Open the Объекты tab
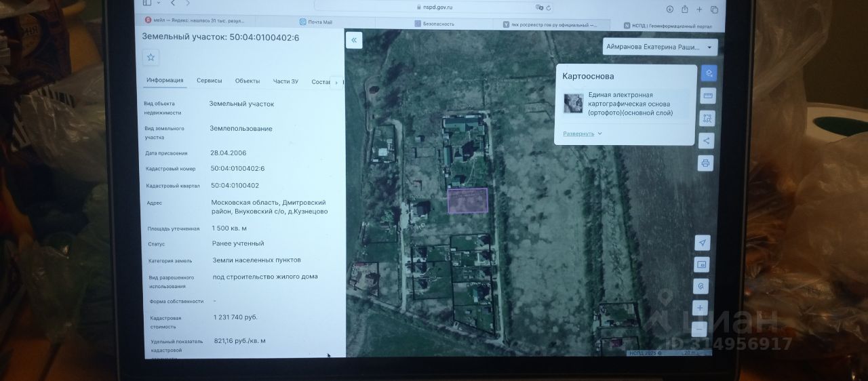The width and height of the screenshot is (868, 381). click(x=248, y=81)
